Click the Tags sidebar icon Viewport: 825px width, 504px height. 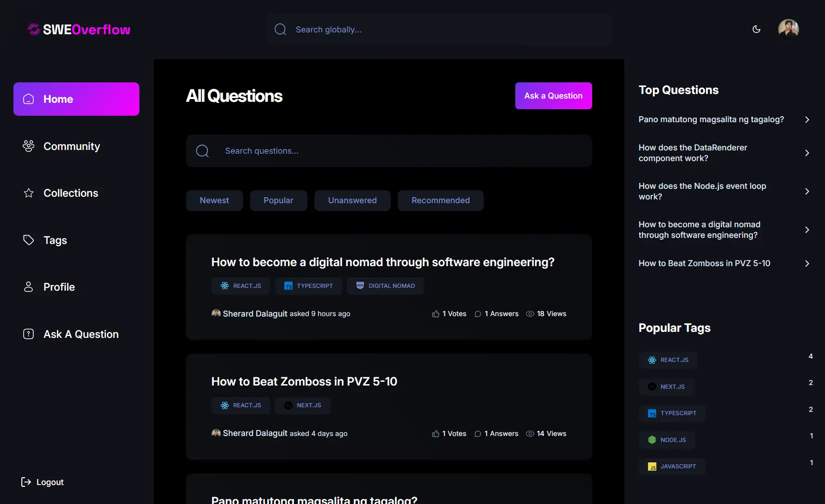[29, 240]
